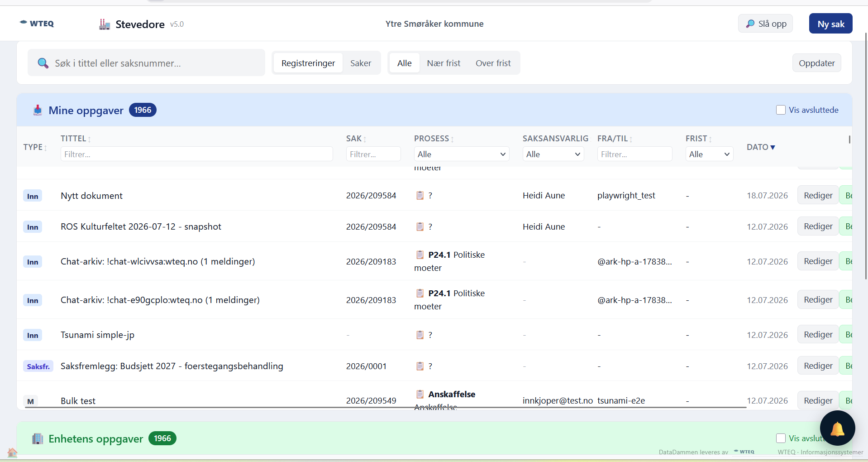Select the Alle deadline filter tab

coord(404,63)
